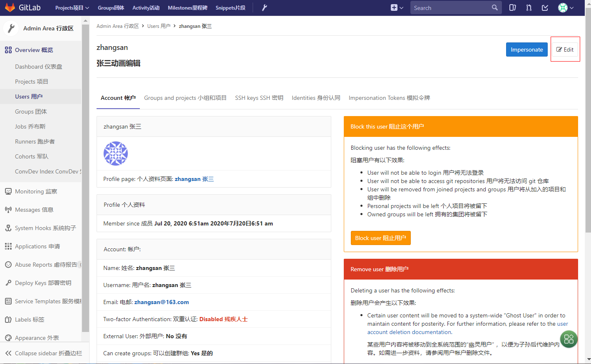The image size is (591, 364).
Task: Click the Messages broadcast icon
Action: (x=8, y=210)
